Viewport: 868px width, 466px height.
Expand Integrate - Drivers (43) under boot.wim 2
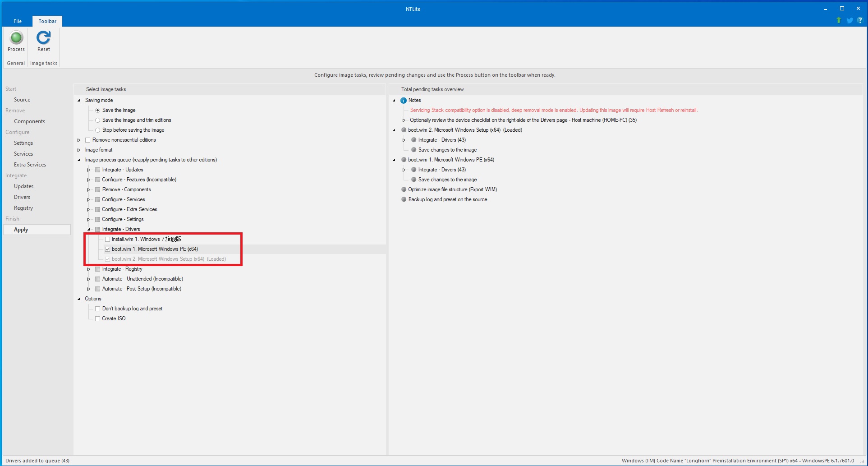pyautogui.click(x=404, y=140)
